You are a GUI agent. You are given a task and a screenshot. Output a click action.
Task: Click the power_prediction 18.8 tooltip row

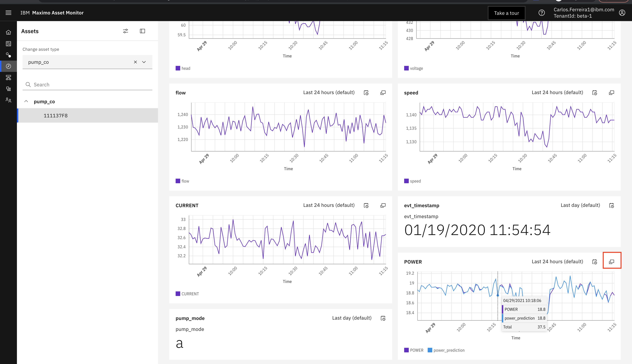(x=524, y=318)
